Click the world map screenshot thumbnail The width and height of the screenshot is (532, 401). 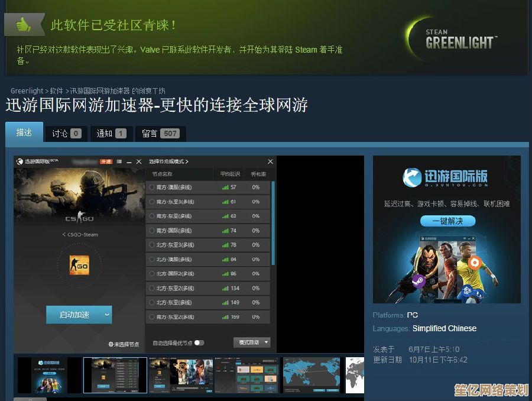pos(312,374)
